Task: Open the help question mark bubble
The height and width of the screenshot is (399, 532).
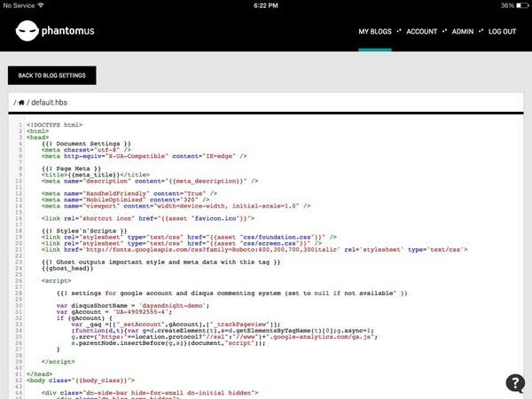Action: [515, 383]
